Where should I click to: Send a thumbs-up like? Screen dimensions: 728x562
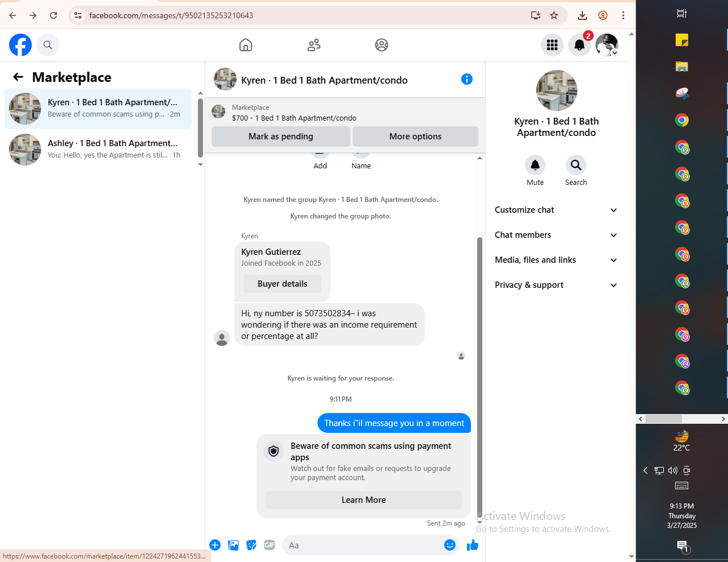473,545
